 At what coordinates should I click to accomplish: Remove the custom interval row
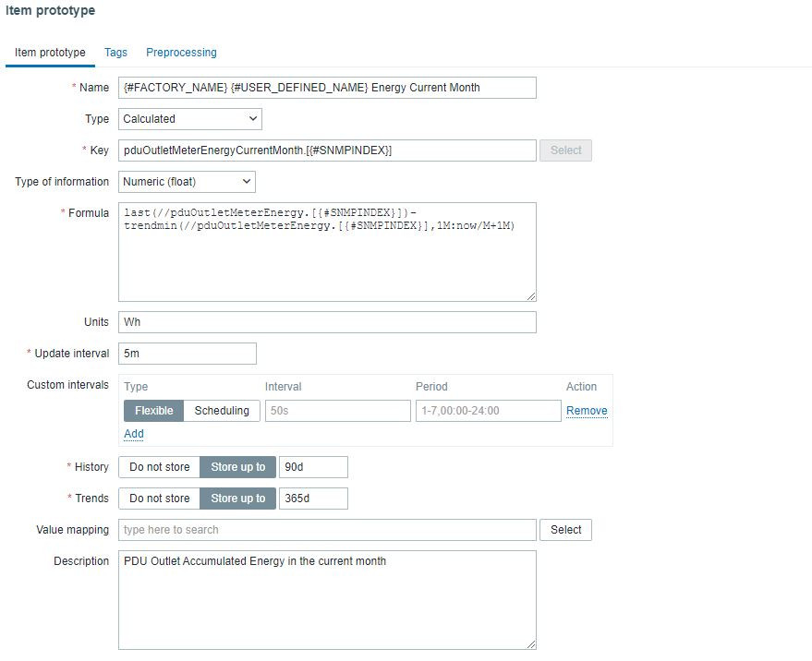pos(587,411)
